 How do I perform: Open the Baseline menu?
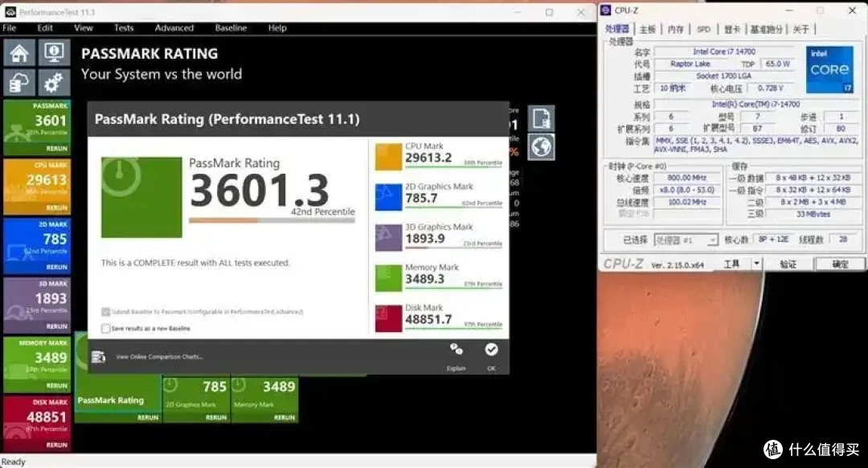pyautogui.click(x=231, y=27)
